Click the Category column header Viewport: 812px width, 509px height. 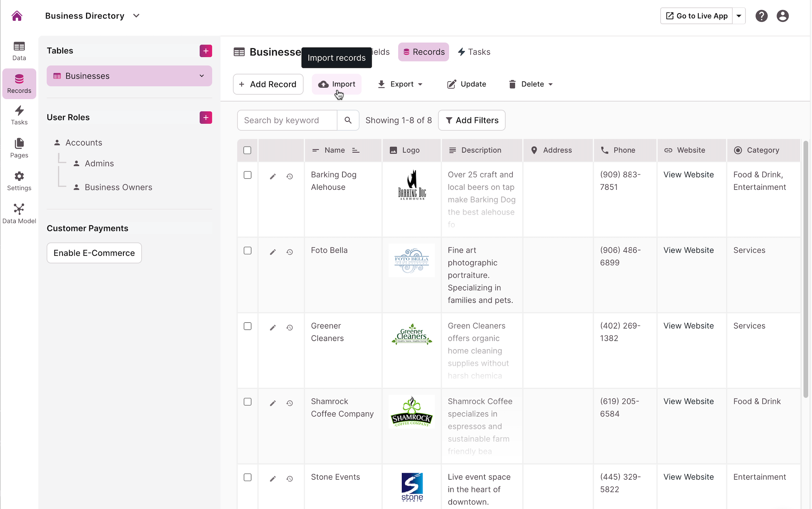click(x=764, y=150)
